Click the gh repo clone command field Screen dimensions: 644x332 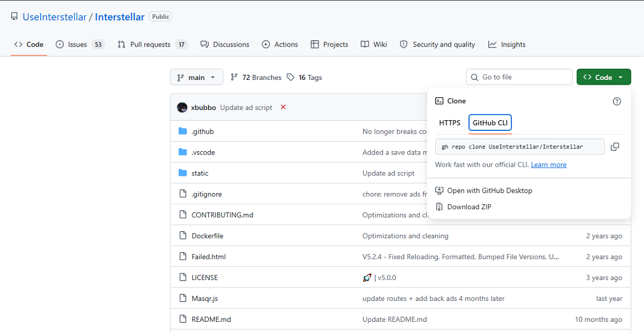point(520,146)
